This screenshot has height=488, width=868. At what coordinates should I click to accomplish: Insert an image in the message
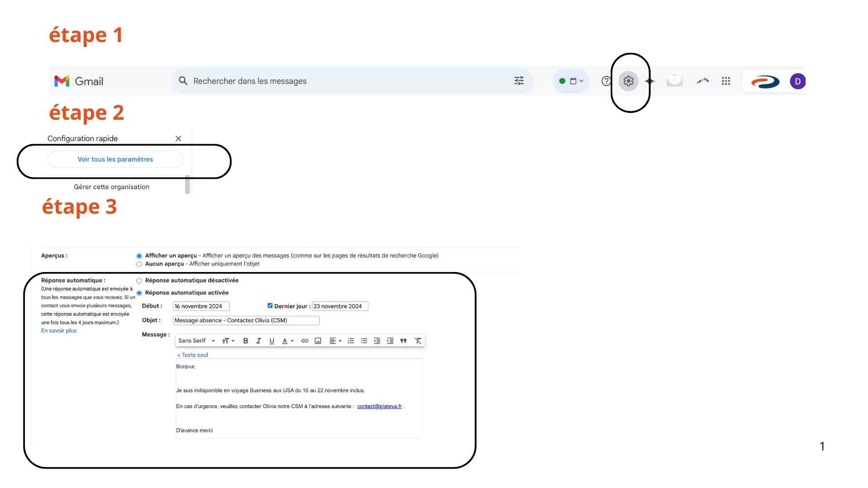point(318,341)
